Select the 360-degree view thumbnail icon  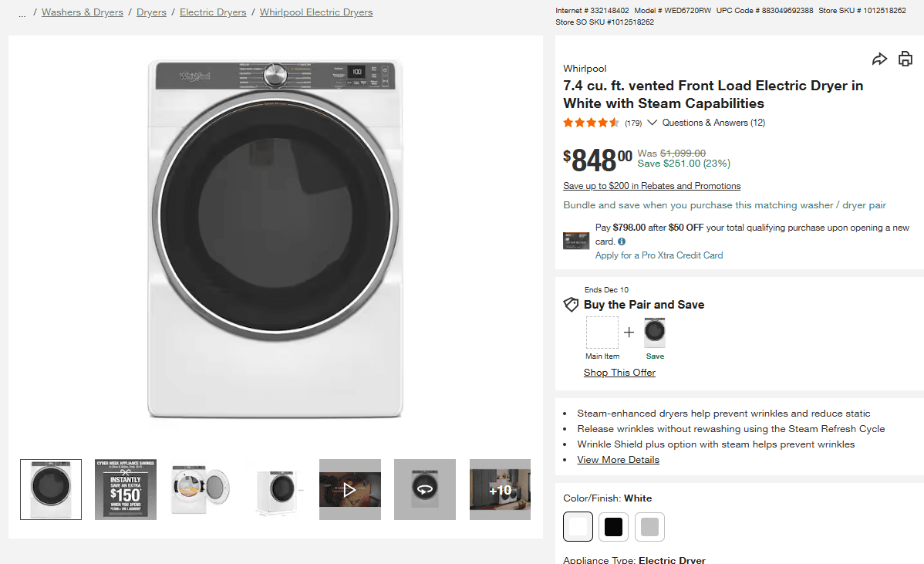tap(425, 489)
